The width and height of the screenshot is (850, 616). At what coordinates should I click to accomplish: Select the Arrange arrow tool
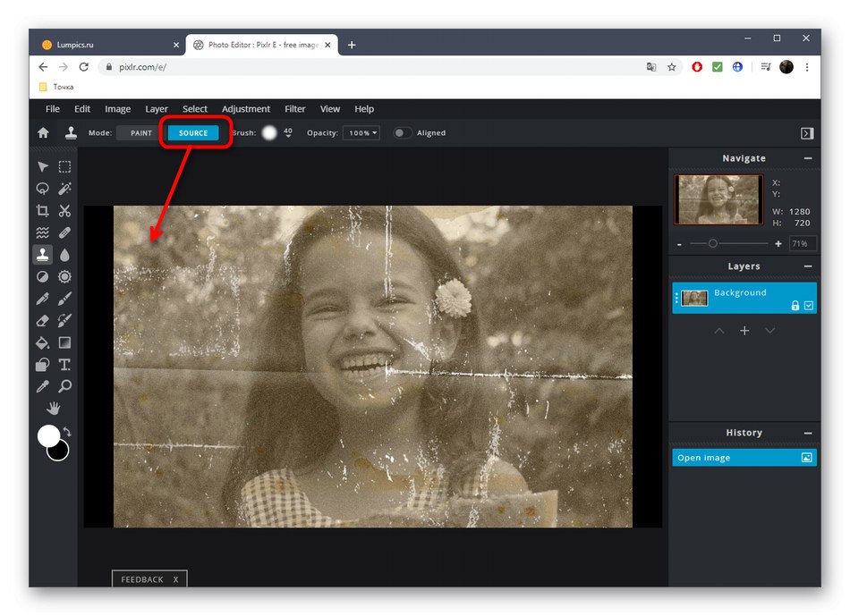tap(43, 166)
